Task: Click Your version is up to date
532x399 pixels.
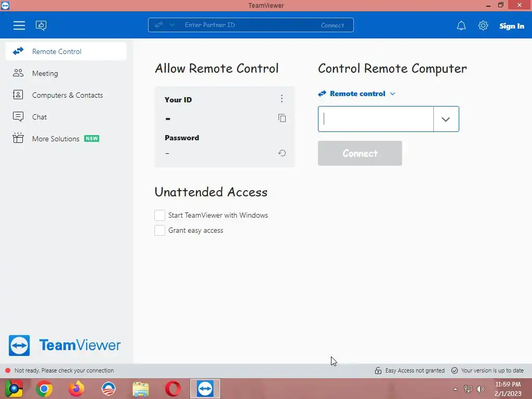Action: click(493, 370)
